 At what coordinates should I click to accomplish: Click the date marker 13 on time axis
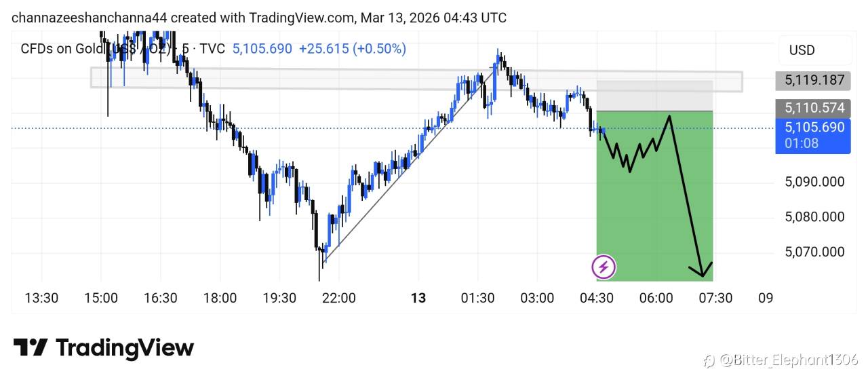click(418, 298)
